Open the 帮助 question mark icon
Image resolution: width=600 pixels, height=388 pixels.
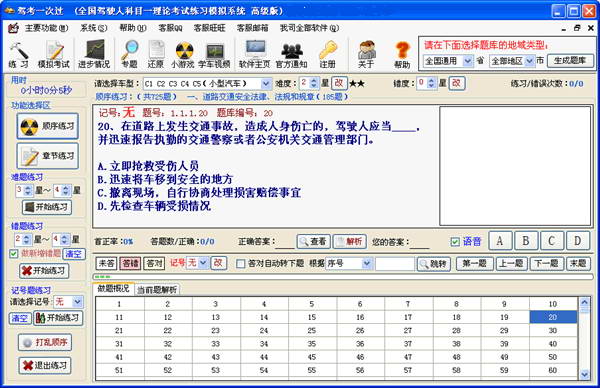pyautogui.click(x=402, y=54)
